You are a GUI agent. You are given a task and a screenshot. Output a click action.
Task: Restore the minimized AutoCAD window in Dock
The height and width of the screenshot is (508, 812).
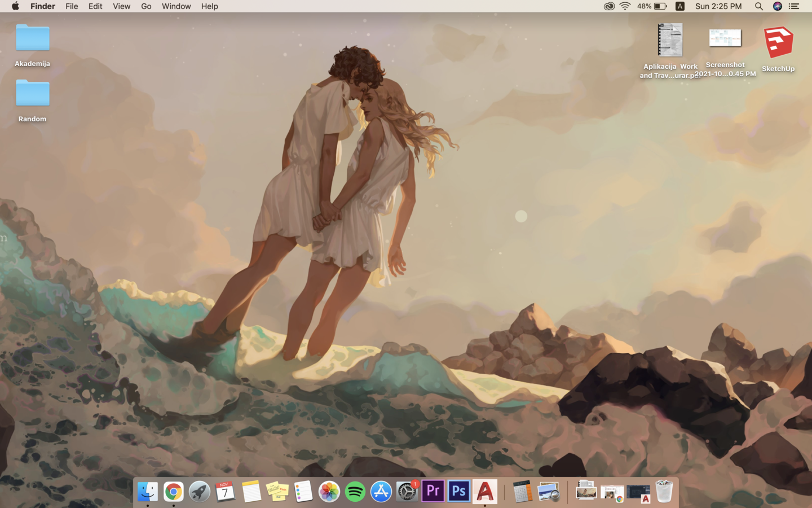pos(638,493)
